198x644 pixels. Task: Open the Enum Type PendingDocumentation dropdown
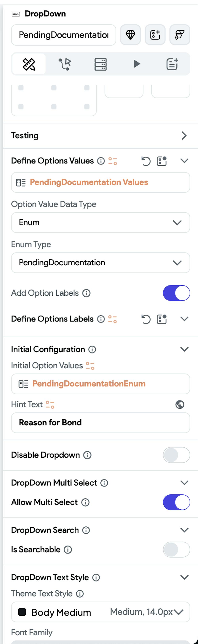101,263
